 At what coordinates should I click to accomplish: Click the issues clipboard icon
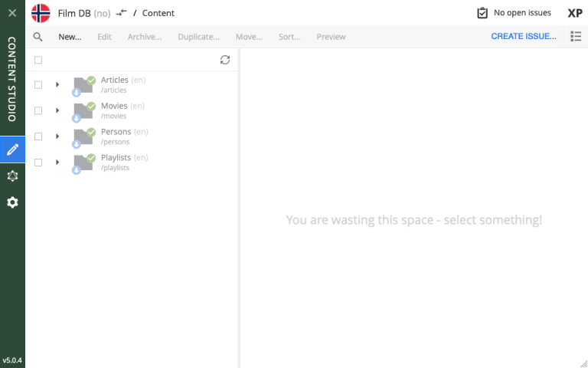click(482, 13)
